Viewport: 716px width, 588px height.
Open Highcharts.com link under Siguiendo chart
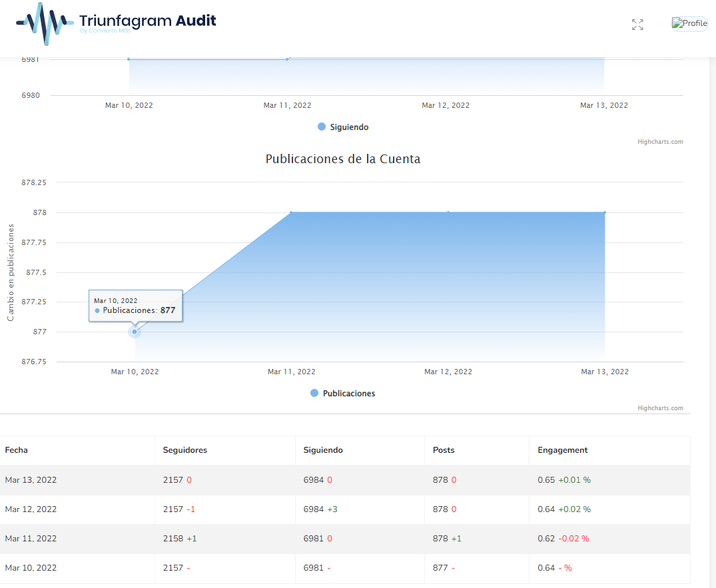[x=659, y=142]
